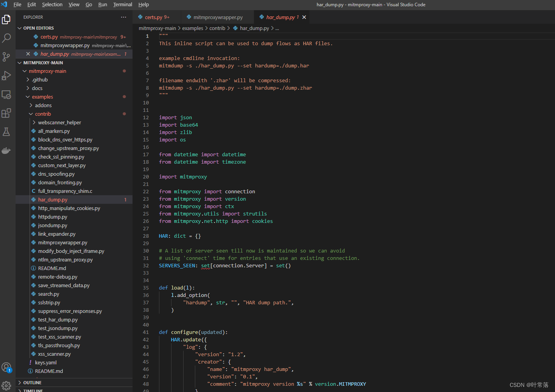
Task: Click the def configure function name
Action: coord(184,332)
